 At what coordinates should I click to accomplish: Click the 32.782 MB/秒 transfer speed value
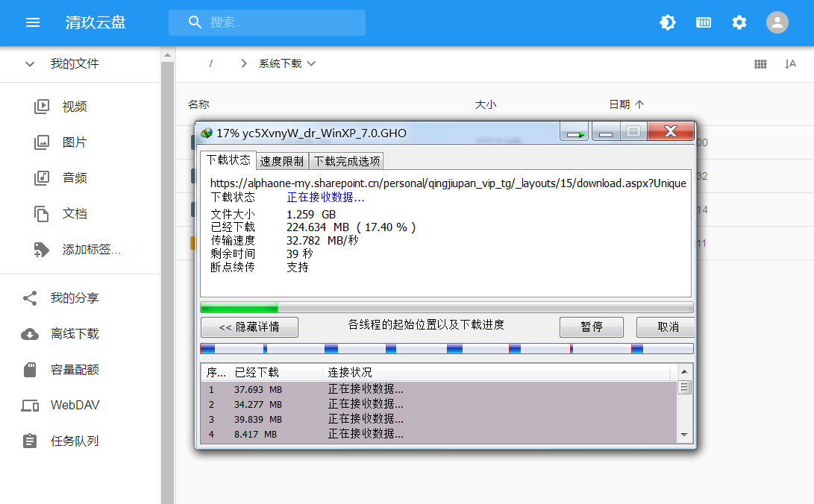pos(322,241)
